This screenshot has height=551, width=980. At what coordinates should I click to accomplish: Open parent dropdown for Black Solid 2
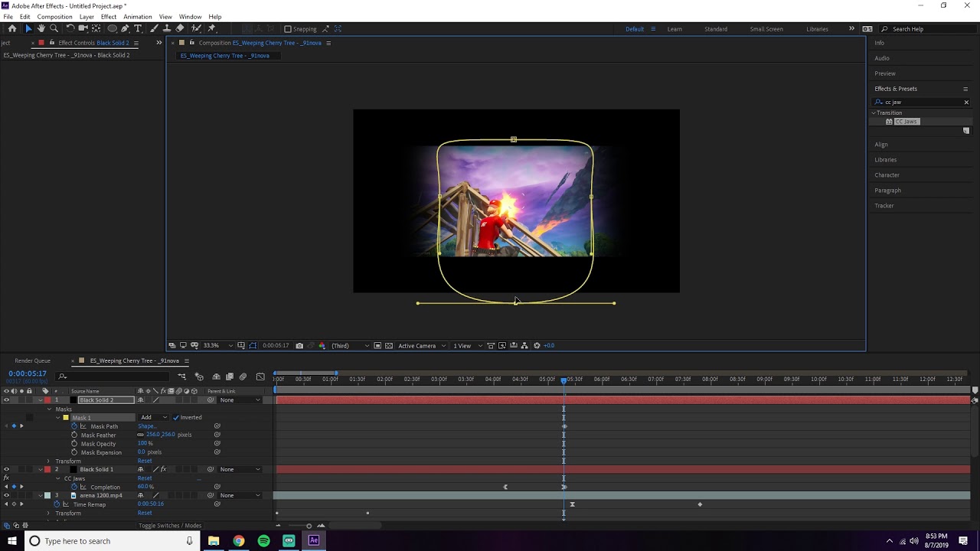(x=240, y=400)
